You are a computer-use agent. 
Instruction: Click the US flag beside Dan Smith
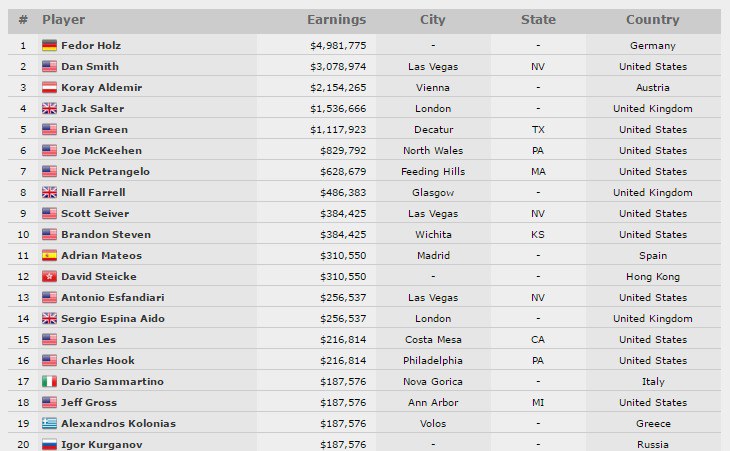49,66
